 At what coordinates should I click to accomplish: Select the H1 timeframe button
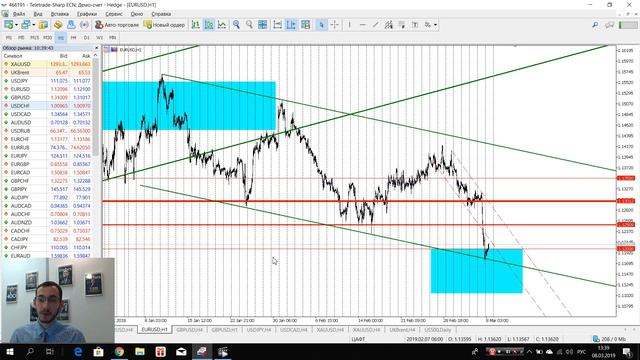pos(60,38)
